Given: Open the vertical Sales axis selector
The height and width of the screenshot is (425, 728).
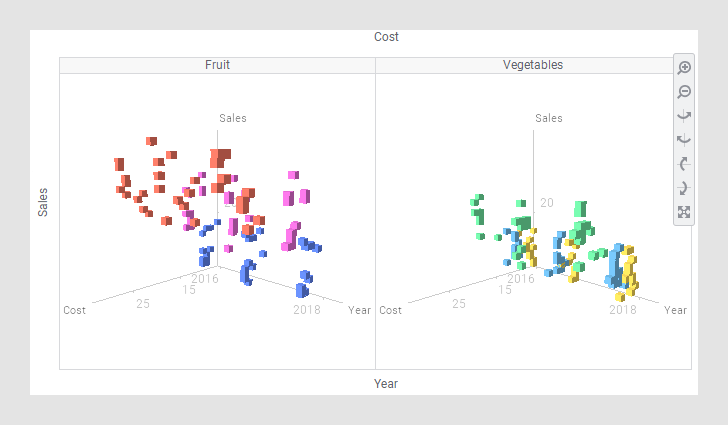Looking at the screenshot, I should tap(43, 202).
